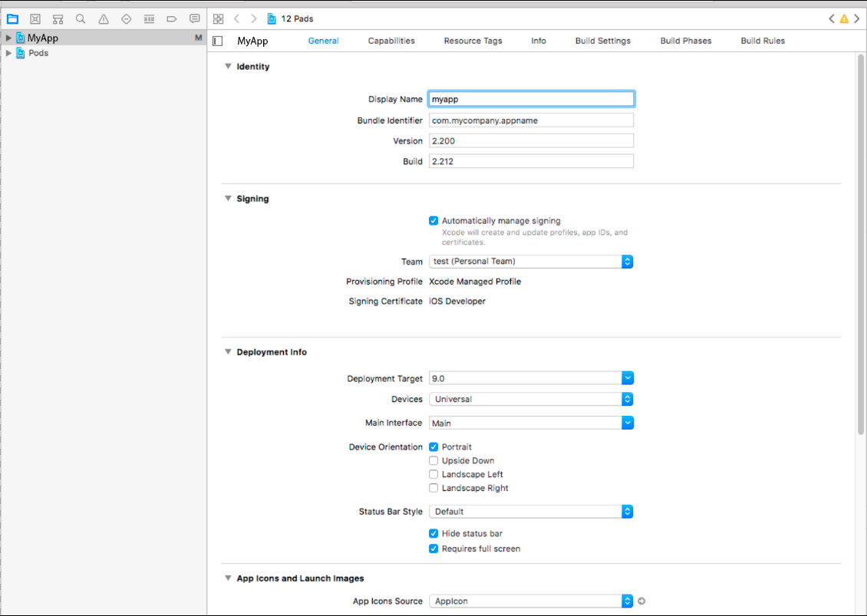Expand the Pods project in navigator

(9, 53)
